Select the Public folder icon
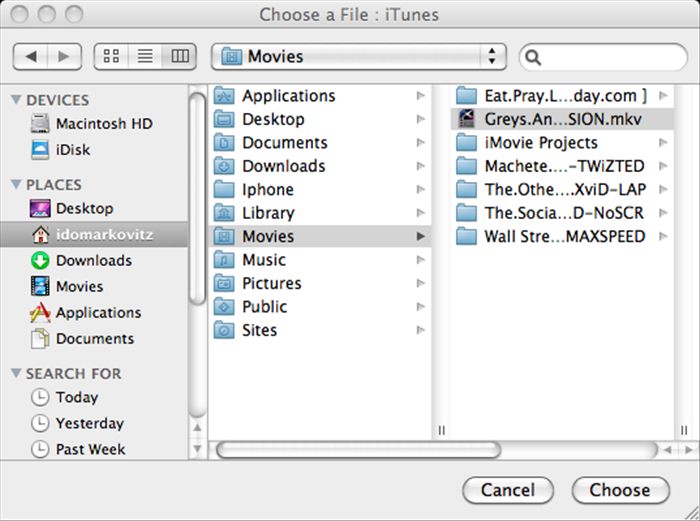This screenshot has height=521, width=700. tap(224, 307)
